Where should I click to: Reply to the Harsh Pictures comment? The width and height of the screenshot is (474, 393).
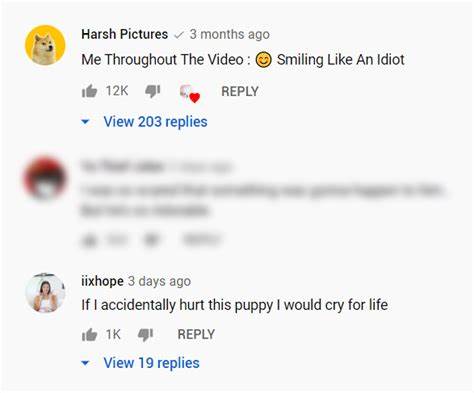240,91
